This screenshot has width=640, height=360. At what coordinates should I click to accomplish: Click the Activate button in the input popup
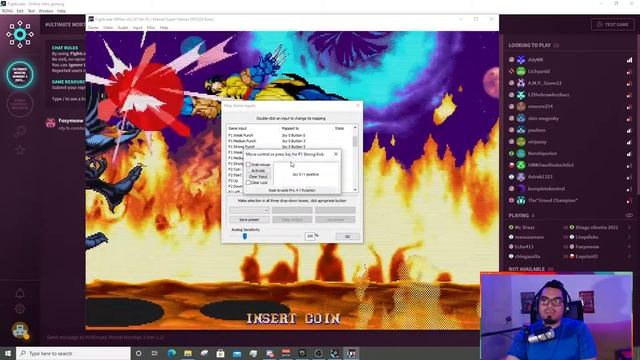[258, 171]
